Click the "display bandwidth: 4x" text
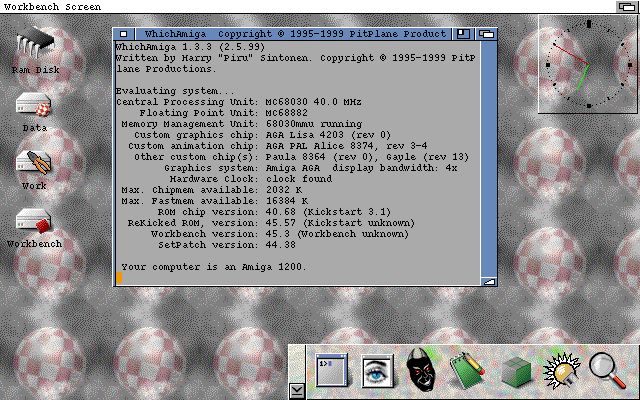 395,168
